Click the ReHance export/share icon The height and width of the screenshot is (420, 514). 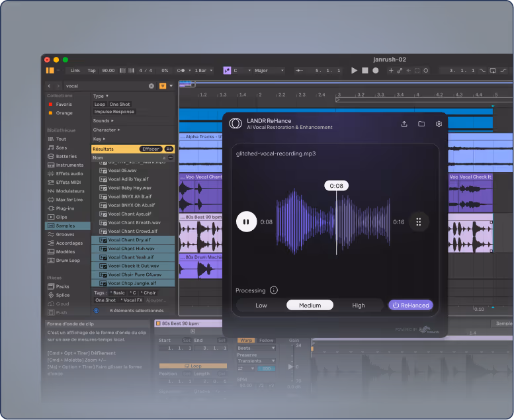pyautogui.click(x=404, y=124)
